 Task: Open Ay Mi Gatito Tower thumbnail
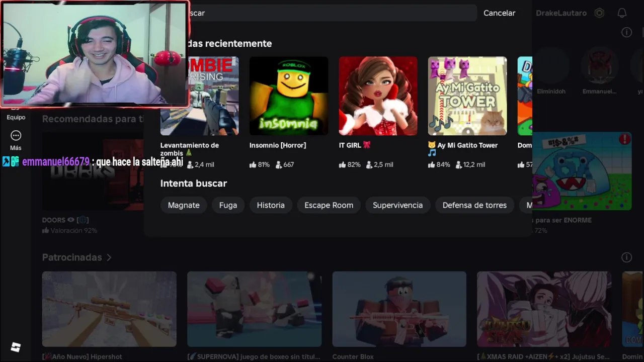467,96
